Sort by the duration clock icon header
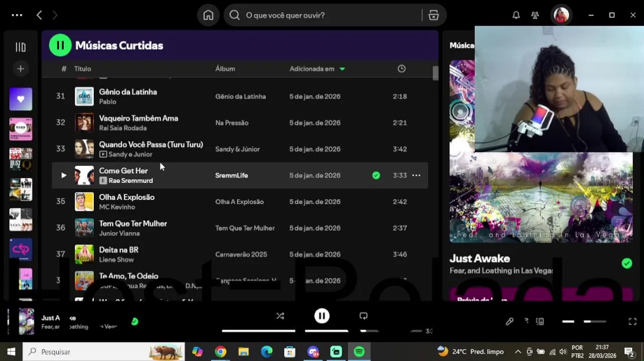The image size is (644, 361). pos(402,69)
